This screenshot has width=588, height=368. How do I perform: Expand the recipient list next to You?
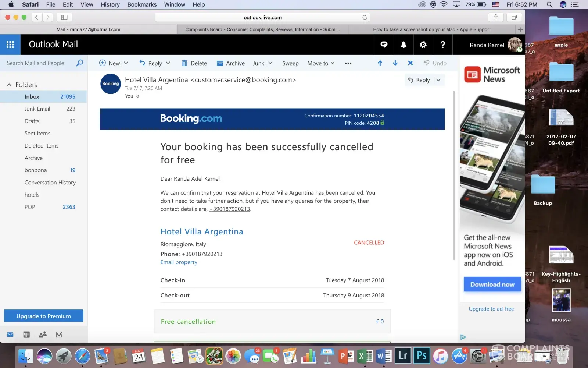138,96
